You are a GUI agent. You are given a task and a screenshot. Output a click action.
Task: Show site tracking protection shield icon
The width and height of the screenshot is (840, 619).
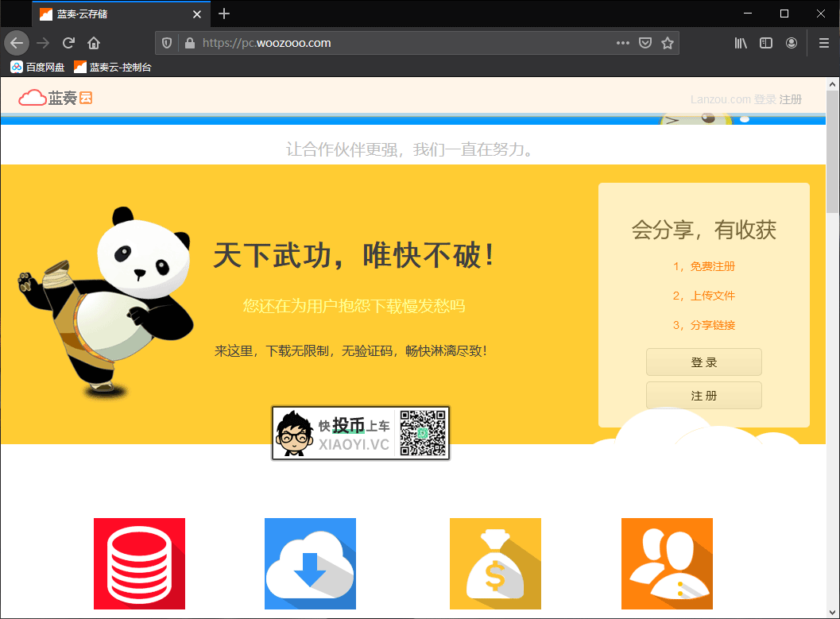[x=167, y=43]
